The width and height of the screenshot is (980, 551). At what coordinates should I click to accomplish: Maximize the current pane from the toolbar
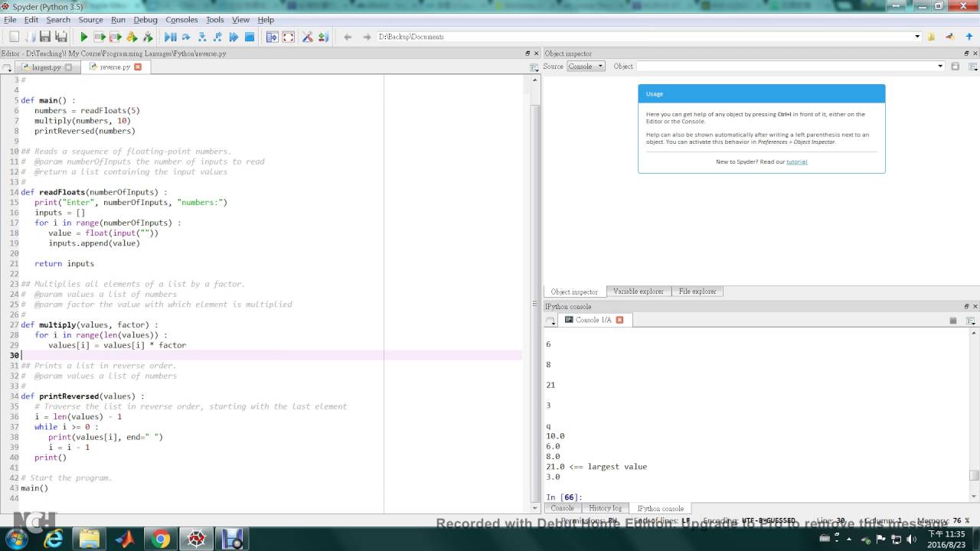(272, 37)
